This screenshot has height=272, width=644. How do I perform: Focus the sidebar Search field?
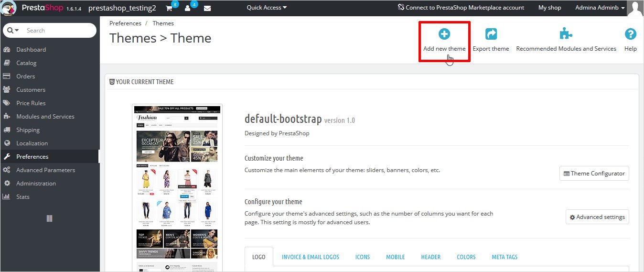[x=58, y=30]
